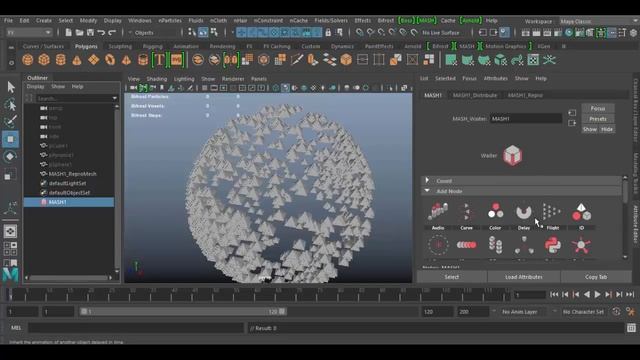Create a polygon torus from shelf

pos(110,60)
